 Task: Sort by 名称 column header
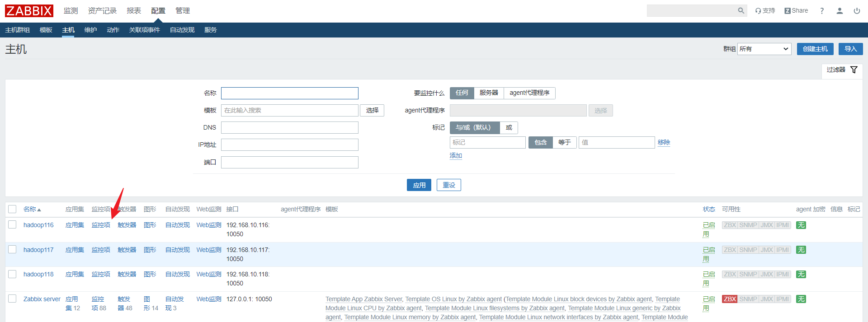(x=32, y=209)
